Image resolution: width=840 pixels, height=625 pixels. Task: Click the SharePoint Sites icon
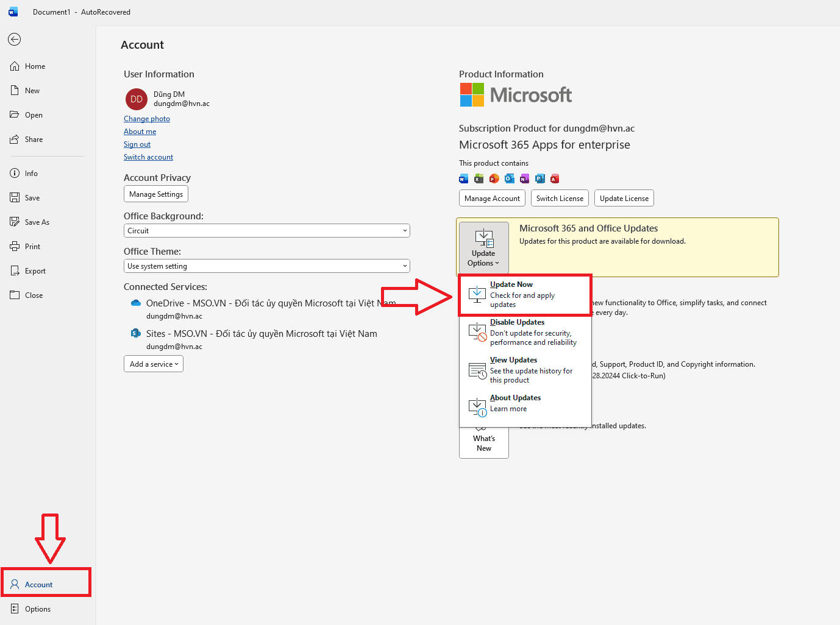[x=136, y=333]
